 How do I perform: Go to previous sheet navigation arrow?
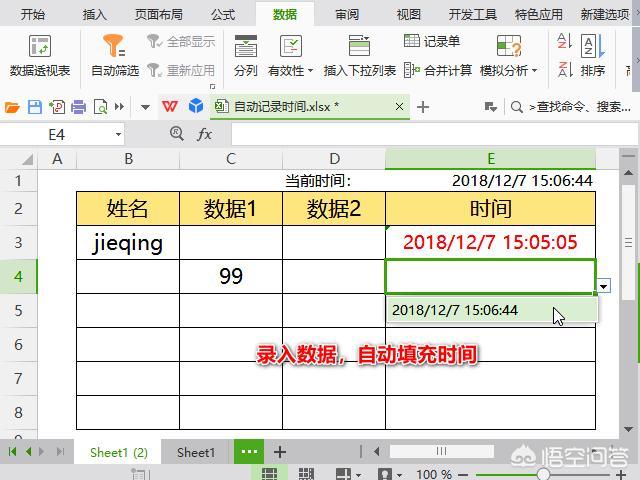(29, 451)
